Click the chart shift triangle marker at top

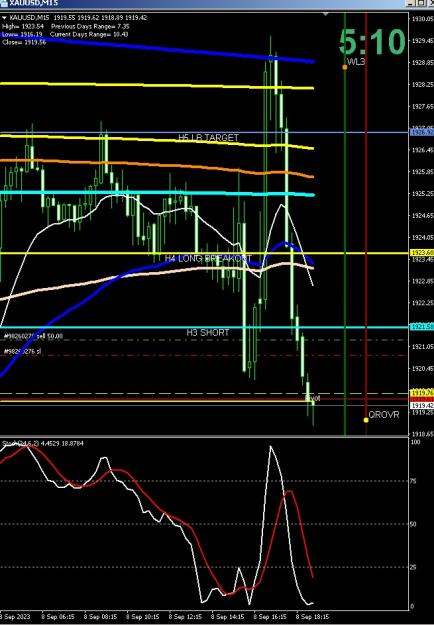point(326,14)
